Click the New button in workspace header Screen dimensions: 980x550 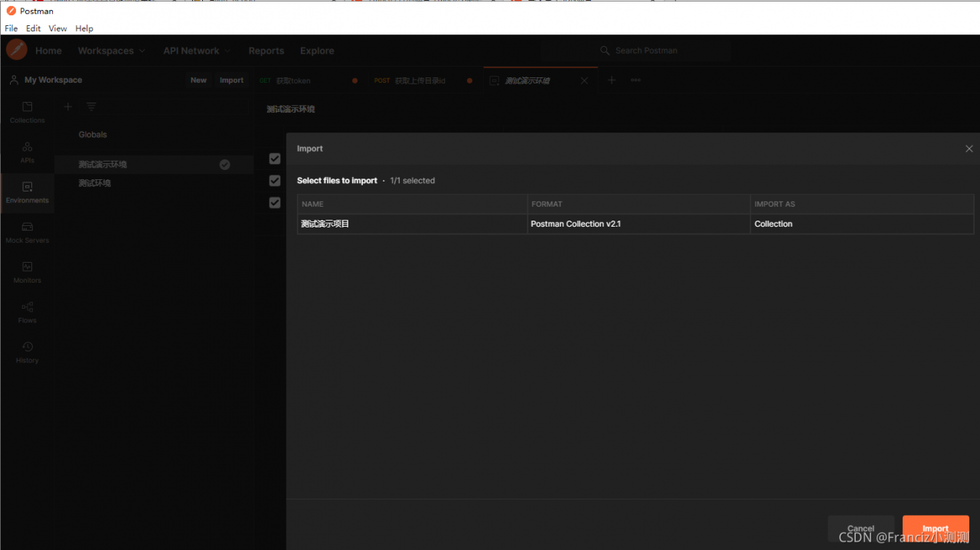198,80
